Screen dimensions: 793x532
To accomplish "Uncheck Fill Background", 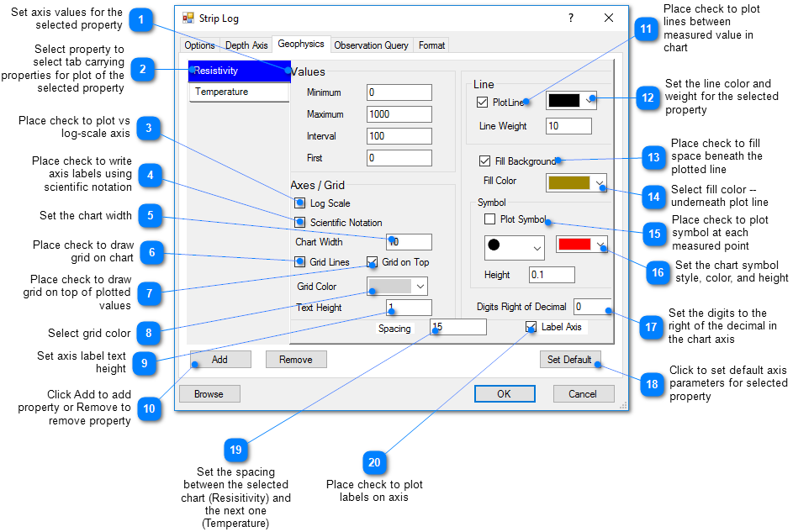I will (485, 161).
